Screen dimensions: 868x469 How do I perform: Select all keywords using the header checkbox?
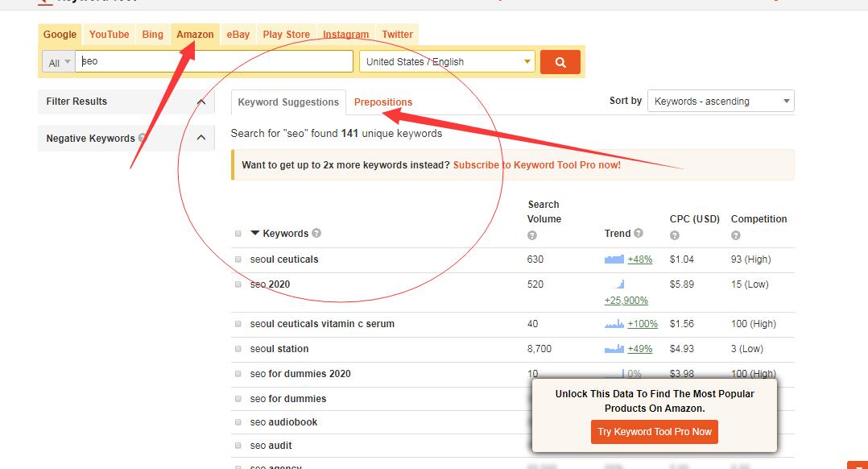238,233
